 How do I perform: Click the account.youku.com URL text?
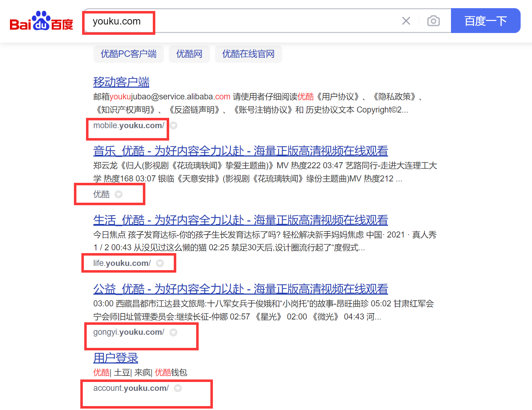[x=131, y=388]
